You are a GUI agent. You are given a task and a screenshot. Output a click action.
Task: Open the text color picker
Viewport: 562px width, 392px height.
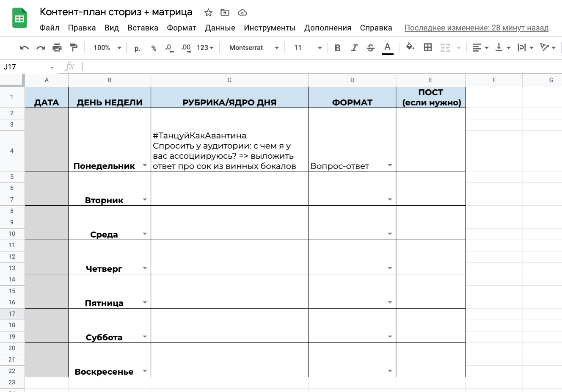[387, 48]
